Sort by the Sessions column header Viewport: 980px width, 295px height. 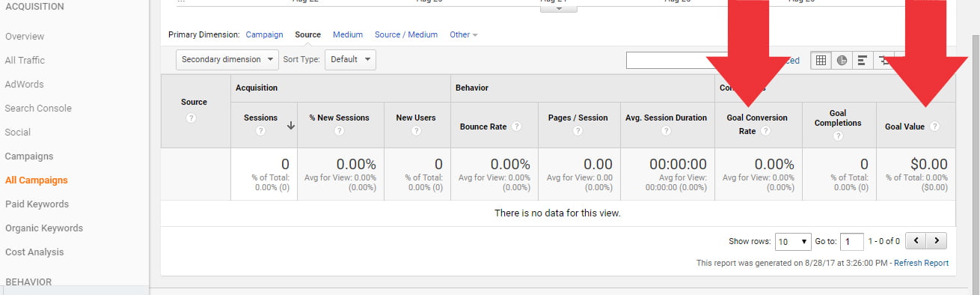point(260,118)
